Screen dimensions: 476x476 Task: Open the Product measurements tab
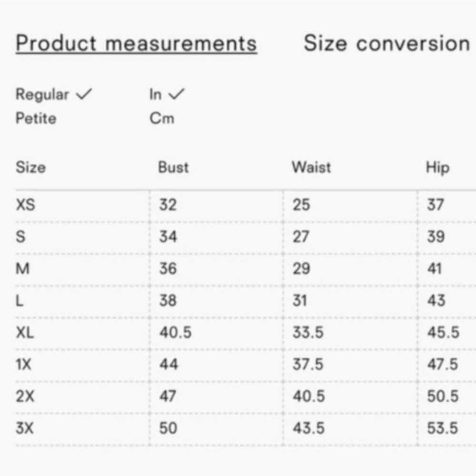136,44
